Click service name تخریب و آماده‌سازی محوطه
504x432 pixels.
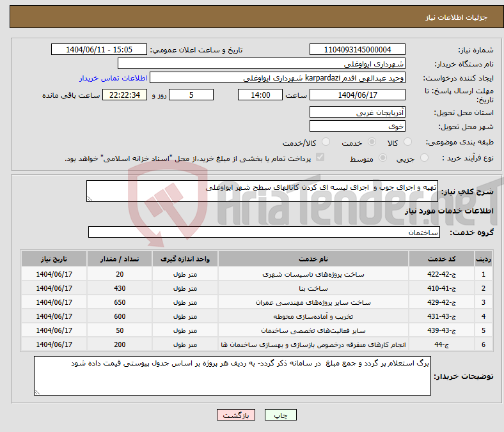point(313,316)
